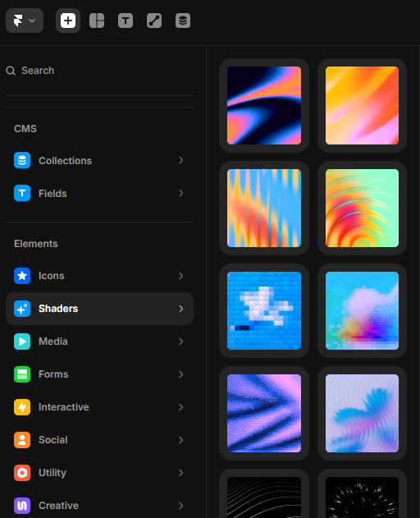This screenshot has width=420, height=518.
Task: Select the pixelated cloud mosaic shader
Action: [x=363, y=310]
